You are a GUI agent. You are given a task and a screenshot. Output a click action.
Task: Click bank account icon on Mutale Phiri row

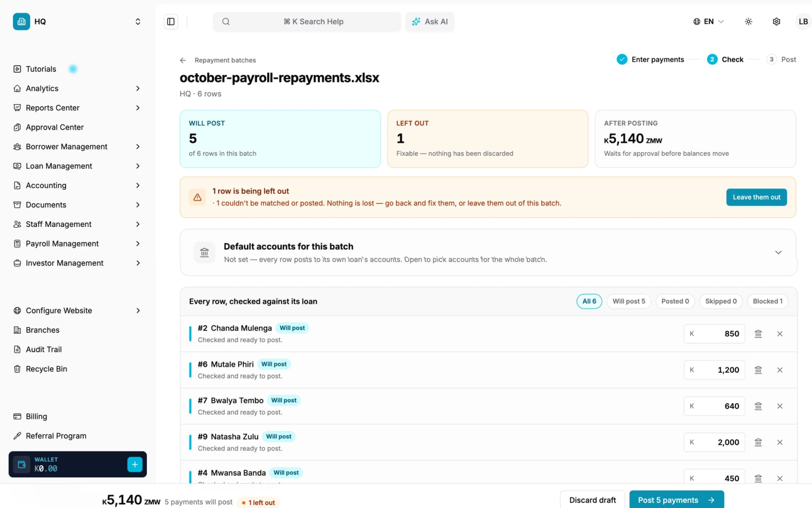758,370
